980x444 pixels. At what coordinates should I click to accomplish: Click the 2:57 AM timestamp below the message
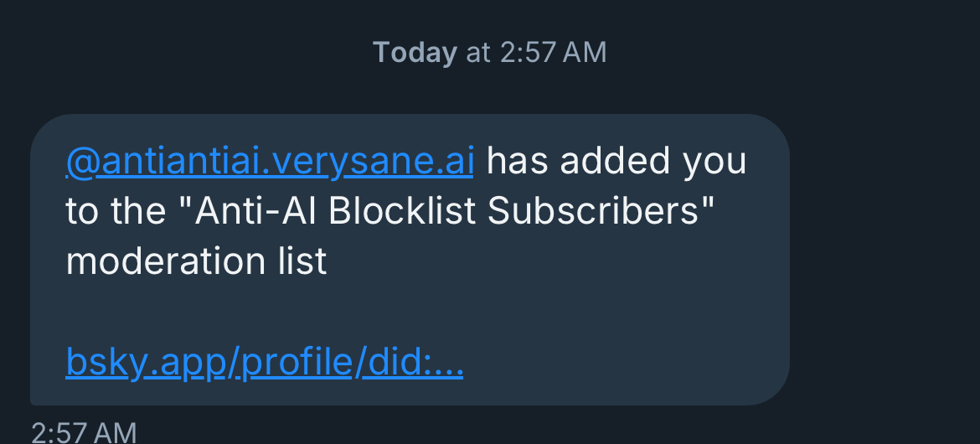pos(83,432)
